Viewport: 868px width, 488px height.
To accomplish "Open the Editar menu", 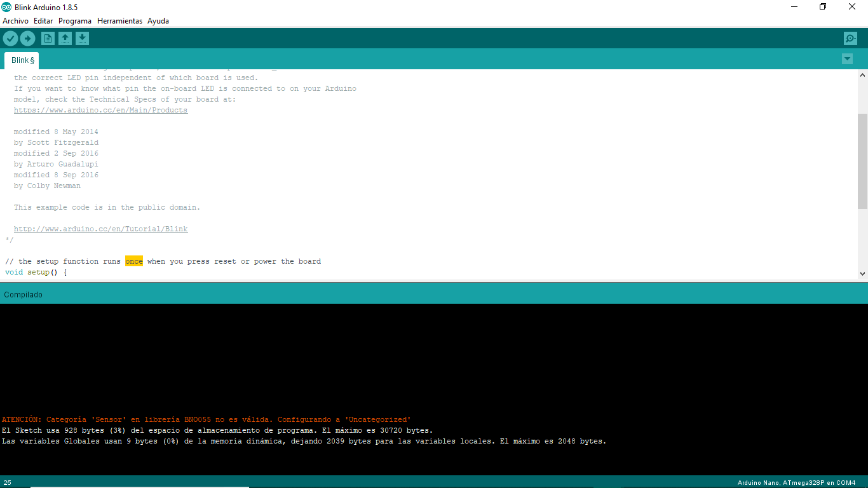I will point(43,21).
